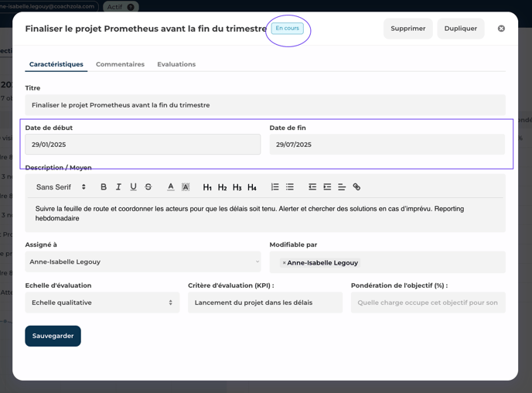Image resolution: width=532 pixels, height=393 pixels.
Task: Expand the Assigné à dropdown
Action: 143,262
